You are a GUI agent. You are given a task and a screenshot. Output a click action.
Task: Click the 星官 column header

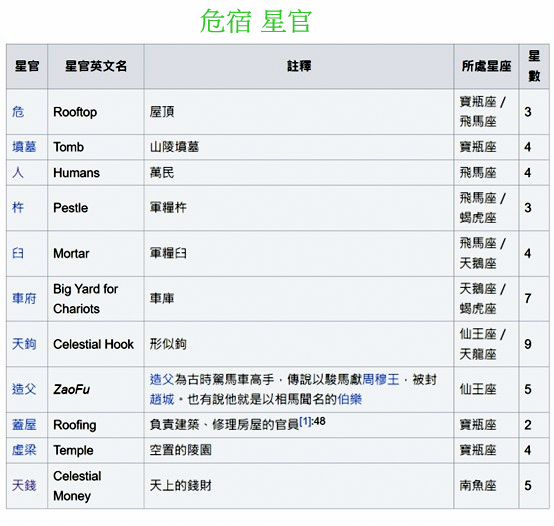click(x=27, y=66)
